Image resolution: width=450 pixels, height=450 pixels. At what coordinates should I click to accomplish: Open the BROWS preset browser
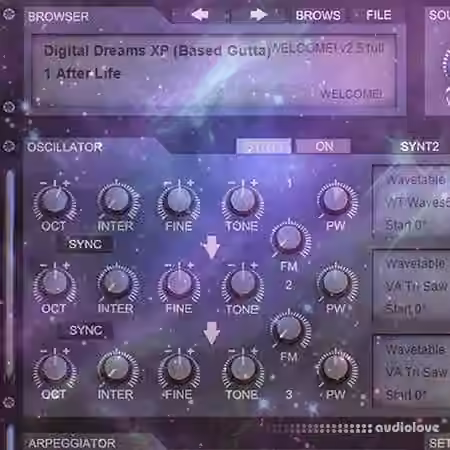318,15
